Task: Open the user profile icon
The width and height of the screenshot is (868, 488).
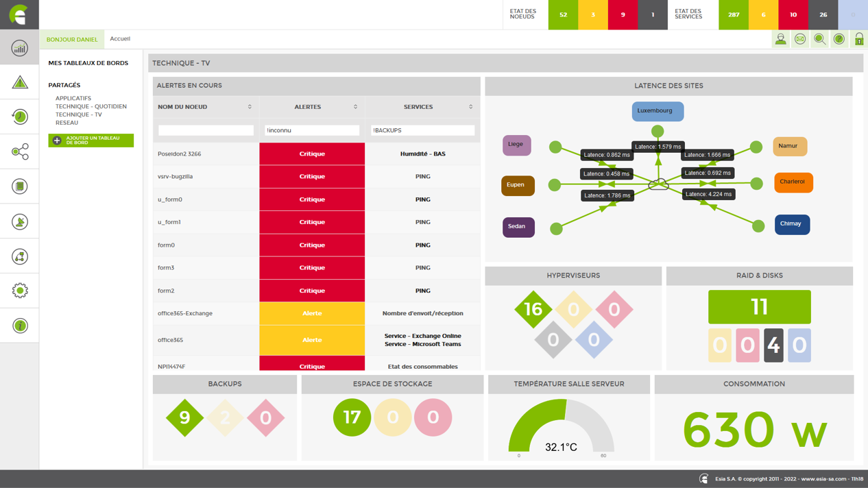Action: click(780, 39)
